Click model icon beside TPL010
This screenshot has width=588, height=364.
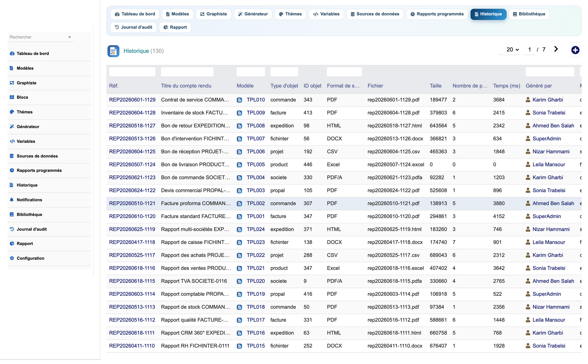click(239, 100)
